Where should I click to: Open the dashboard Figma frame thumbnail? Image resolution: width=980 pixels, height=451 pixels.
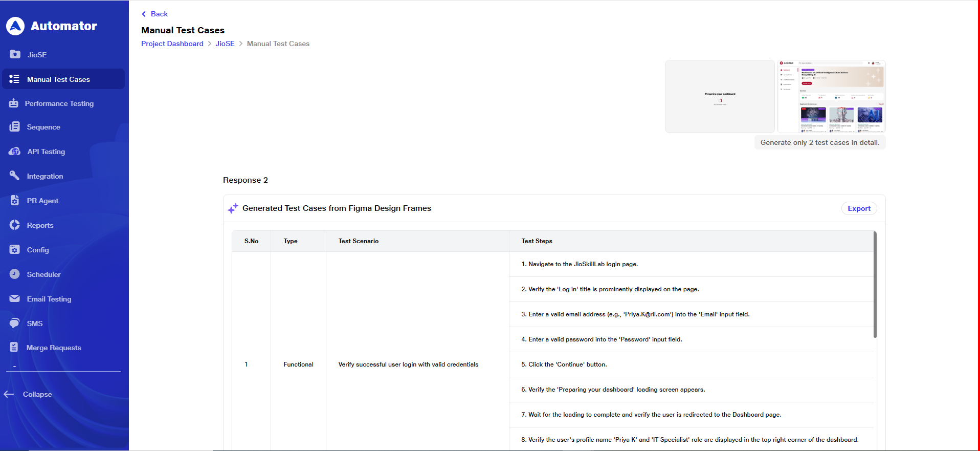click(x=831, y=97)
